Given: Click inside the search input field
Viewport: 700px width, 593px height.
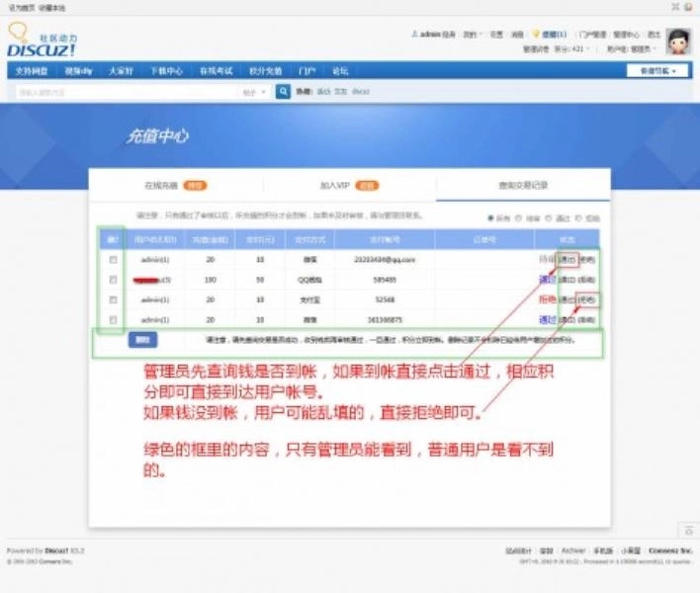Looking at the screenshot, I should point(128,92).
